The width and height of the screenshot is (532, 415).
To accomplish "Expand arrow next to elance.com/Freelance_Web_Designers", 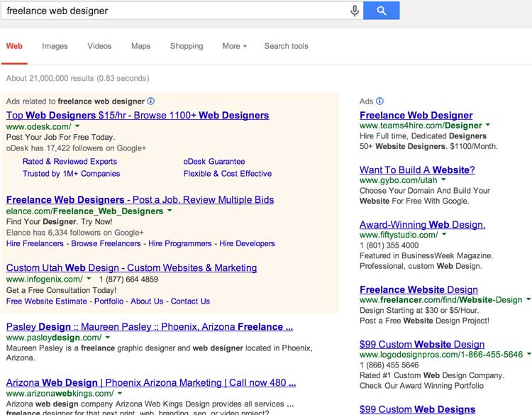I will [x=170, y=211].
